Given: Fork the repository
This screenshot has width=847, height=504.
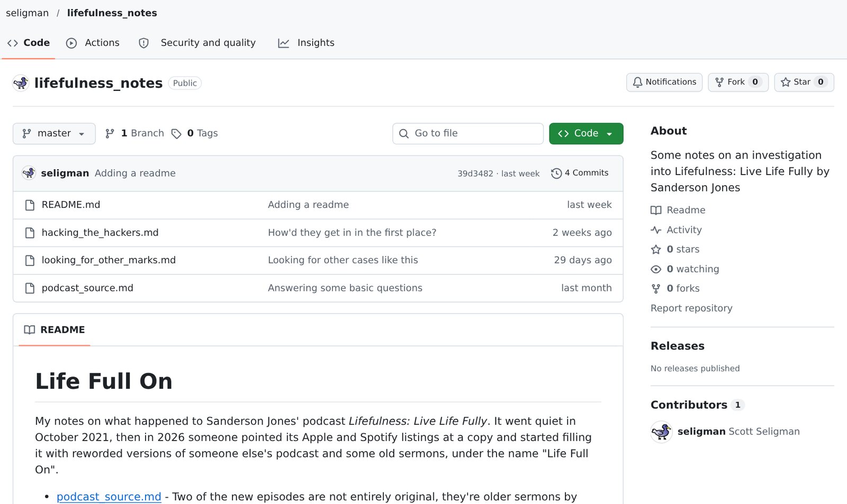Looking at the screenshot, I should point(738,82).
